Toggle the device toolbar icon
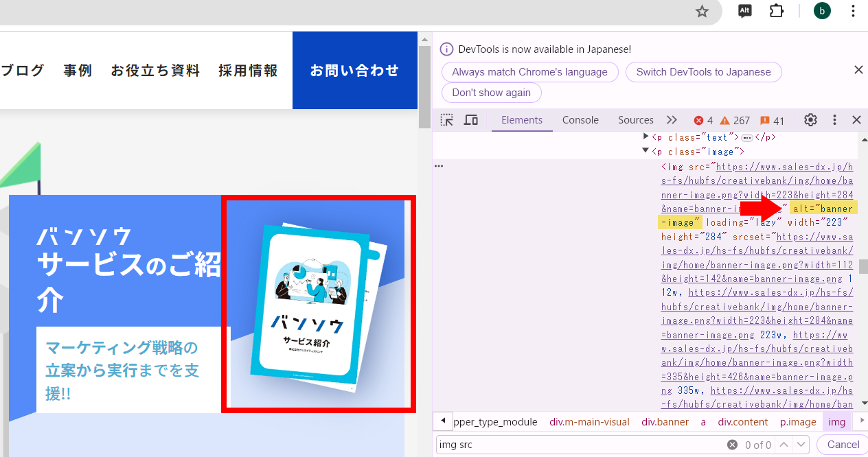The width and height of the screenshot is (868, 457). pyautogui.click(x=471, y=120)
